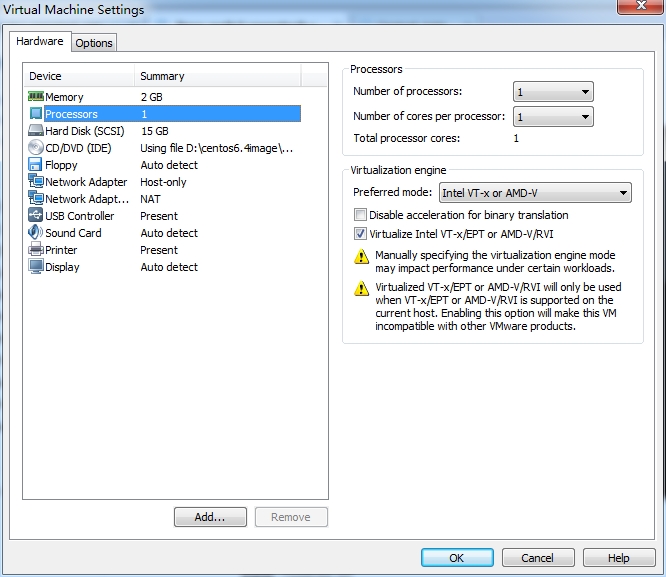Click 'Using file D:\centos6.4image\...' summary

click(x=217, y=148)
